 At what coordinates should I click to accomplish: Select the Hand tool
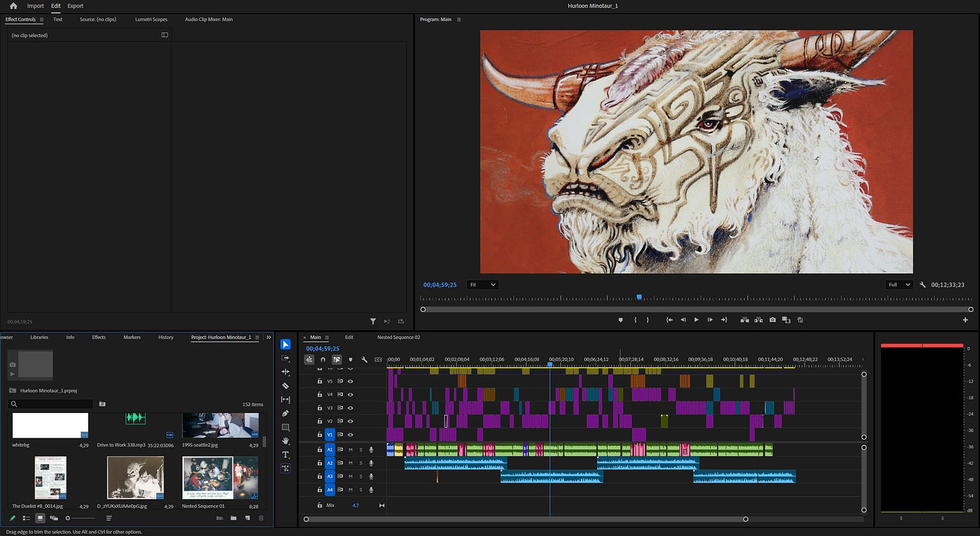[x=285, y=441]
